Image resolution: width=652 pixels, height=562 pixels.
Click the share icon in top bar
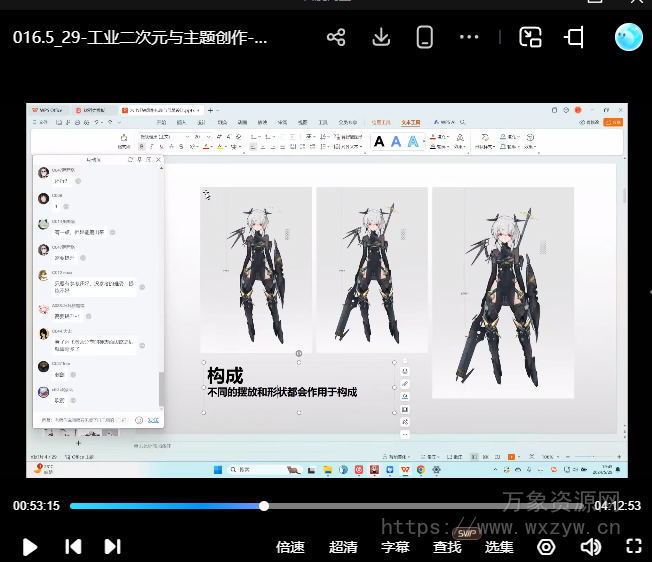[336, 38]
